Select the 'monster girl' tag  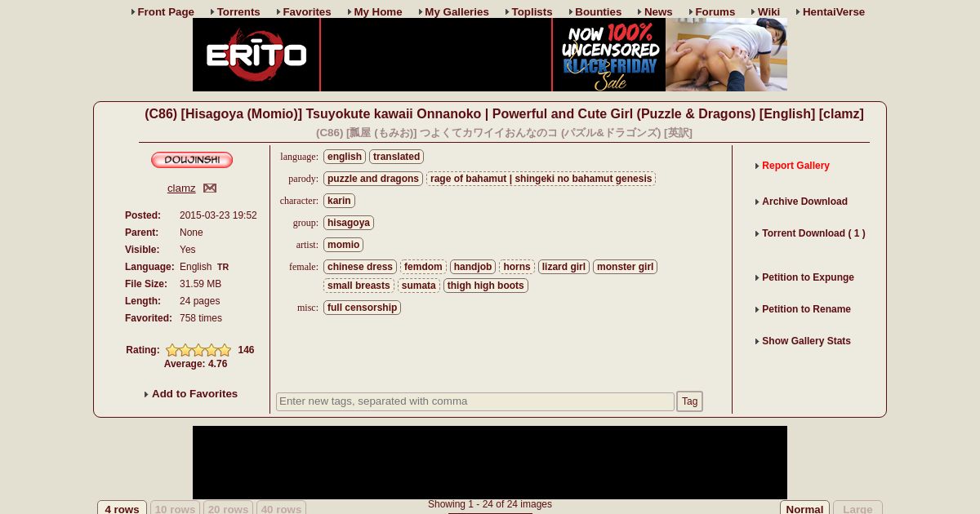coord(625,267)
